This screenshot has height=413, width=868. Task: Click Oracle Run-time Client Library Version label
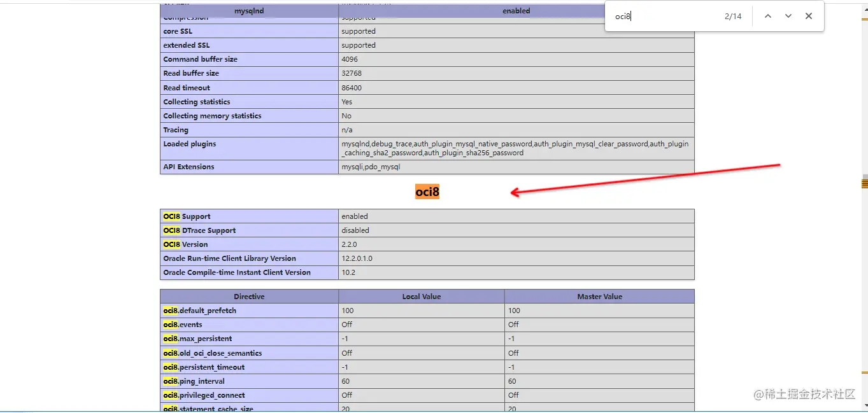click(229, 258)
